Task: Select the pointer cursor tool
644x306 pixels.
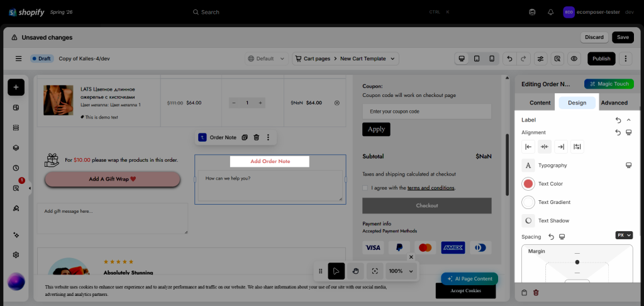Action: (336, 271)
